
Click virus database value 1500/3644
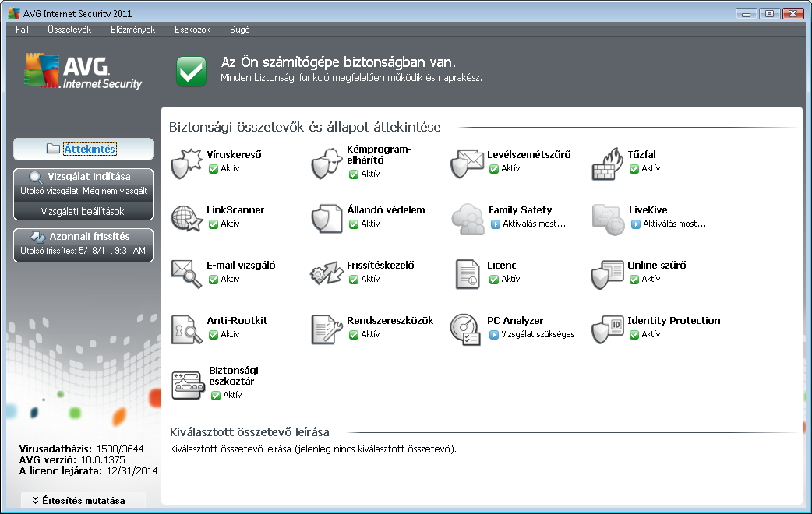[x=120, y=449]
